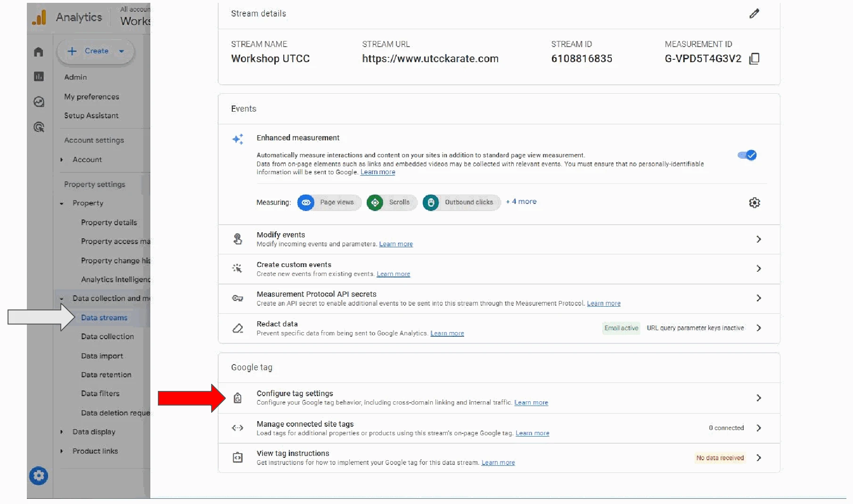The image size is (853, 504).
Task: Click Learn more for View tag instructions
Action: pos(498,463)
